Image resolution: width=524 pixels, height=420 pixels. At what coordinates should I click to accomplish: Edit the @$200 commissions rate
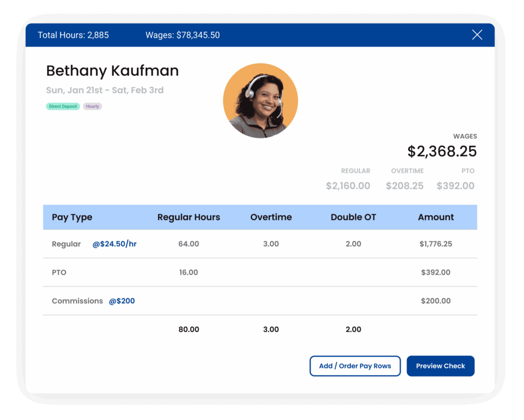(122, 301)
